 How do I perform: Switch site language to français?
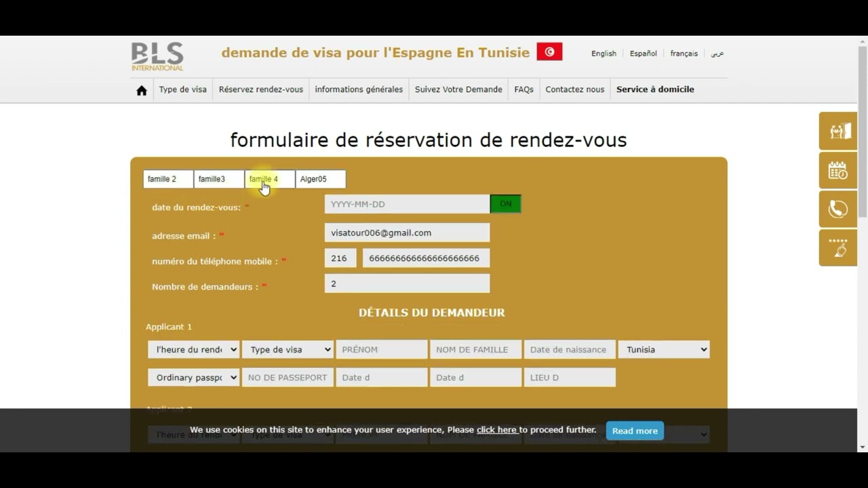point(684,54)
